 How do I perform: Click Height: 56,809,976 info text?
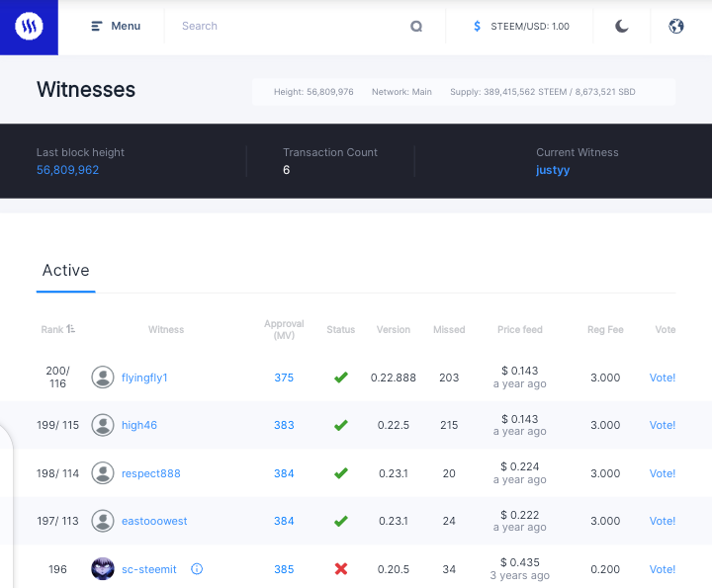[313, 92]
